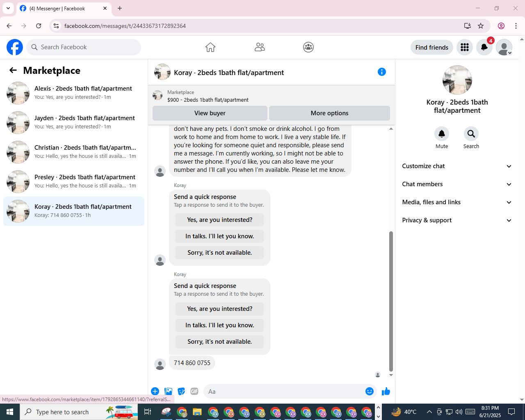Open the Home feed icon
This screenshot has width=525, height=420.
210,47
